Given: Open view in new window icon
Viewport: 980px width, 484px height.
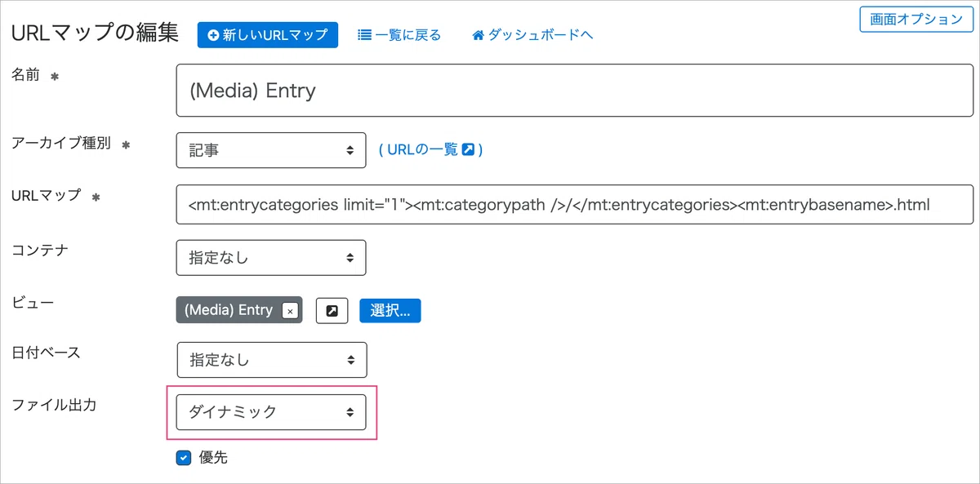Looking at the screenshot, I should (332, 310).
